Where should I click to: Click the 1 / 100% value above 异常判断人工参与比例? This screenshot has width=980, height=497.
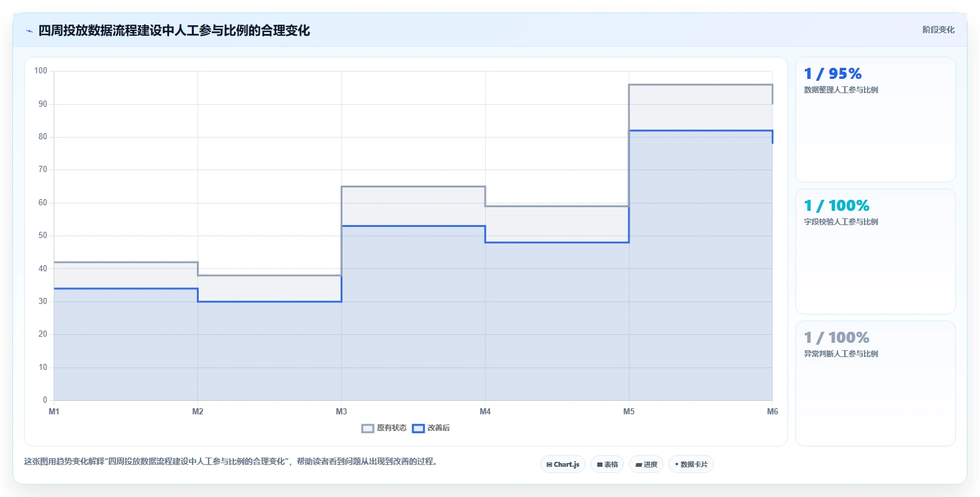(836, 338)
